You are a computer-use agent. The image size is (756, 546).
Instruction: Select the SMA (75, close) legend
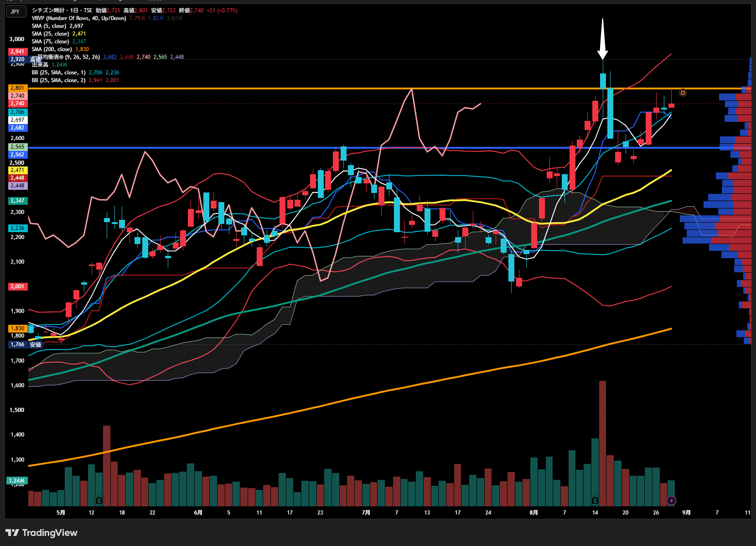(x=51, y=42)
